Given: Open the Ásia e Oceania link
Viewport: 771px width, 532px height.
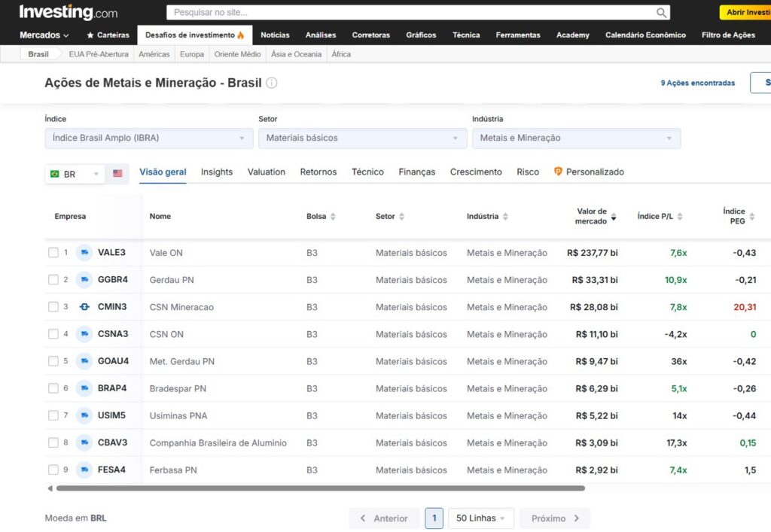Looking at the screenshot, I should tap(296, 54).
